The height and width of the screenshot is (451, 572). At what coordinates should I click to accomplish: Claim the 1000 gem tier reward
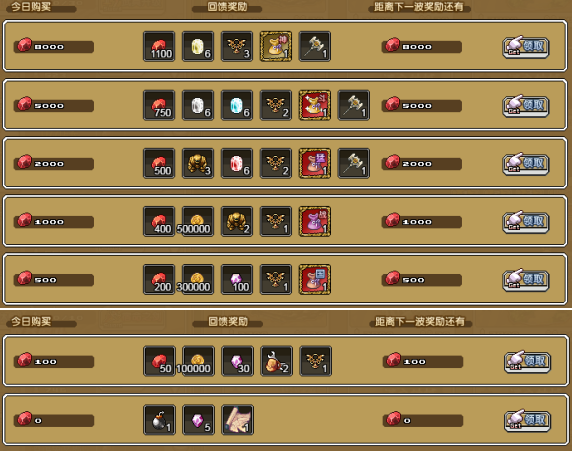pyautogui.click(x=526, y=222)
